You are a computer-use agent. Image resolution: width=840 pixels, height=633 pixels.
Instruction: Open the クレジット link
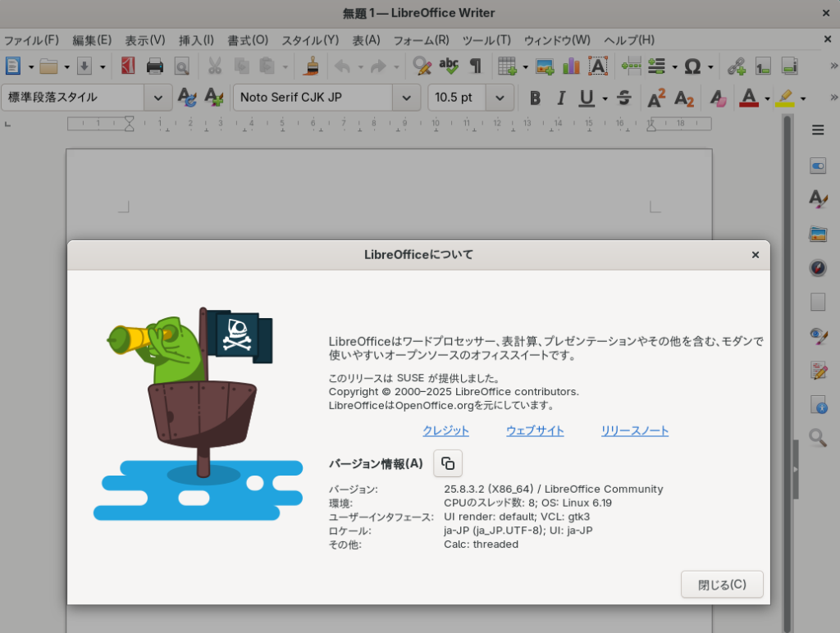(x=445, y=430)
